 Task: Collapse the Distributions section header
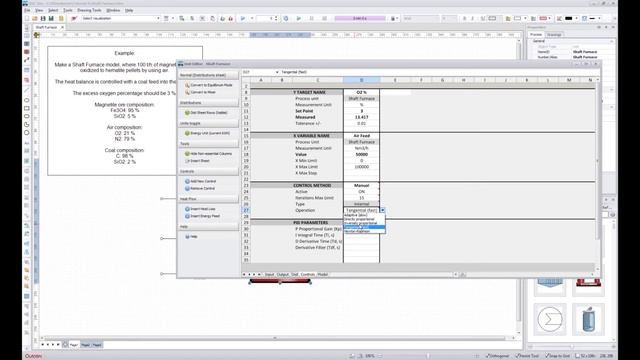pyautogui.click(x=209, y=103)
